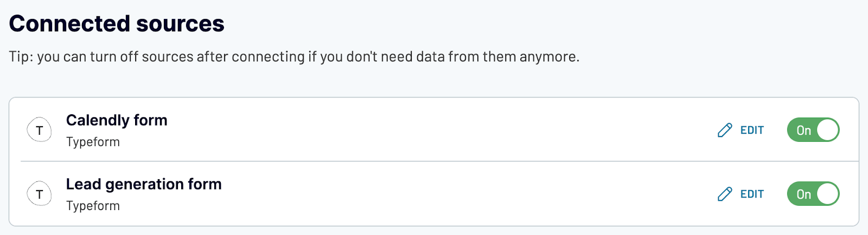Turn off the Calendly form source toggle
This screenshot has width=868, height=235.
pyautogui.click(x=813, y=130)
